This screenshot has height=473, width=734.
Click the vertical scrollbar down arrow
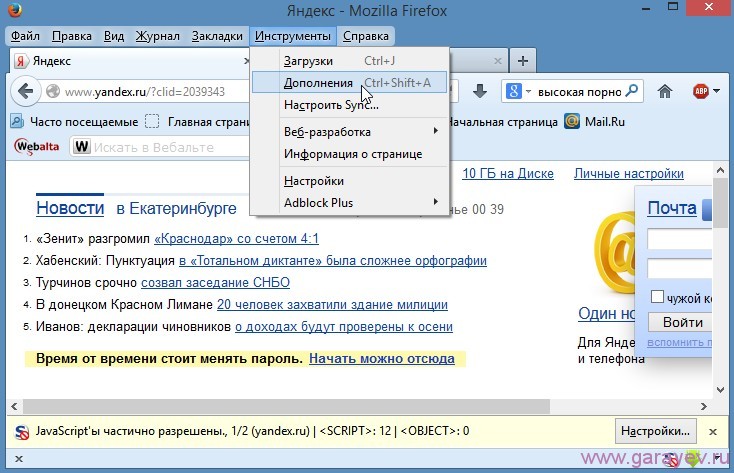pyautogui.click(x=720, y=389)
